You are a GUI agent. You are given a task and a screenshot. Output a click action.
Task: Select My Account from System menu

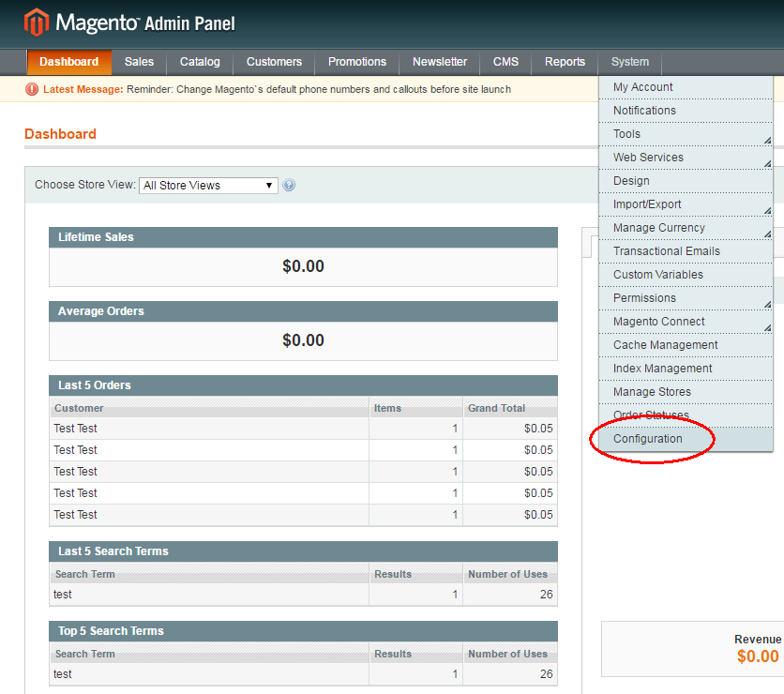click(x=686, y=87)
